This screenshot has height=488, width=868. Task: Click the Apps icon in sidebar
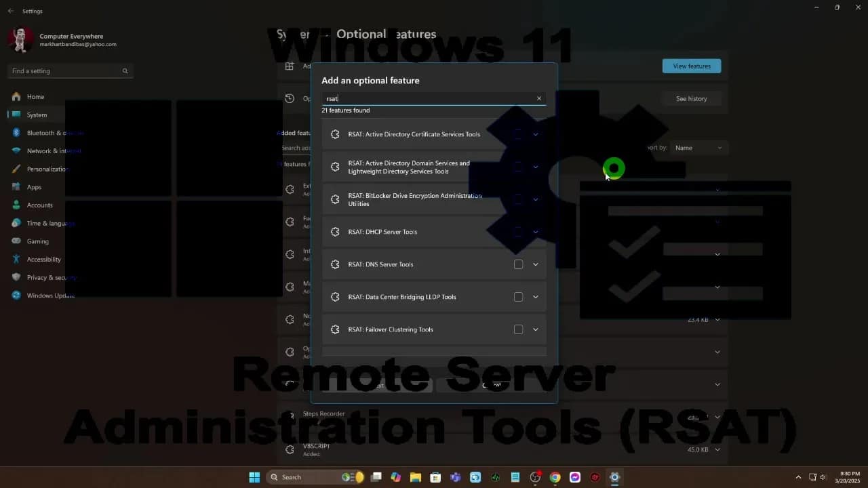click(16, 187)
